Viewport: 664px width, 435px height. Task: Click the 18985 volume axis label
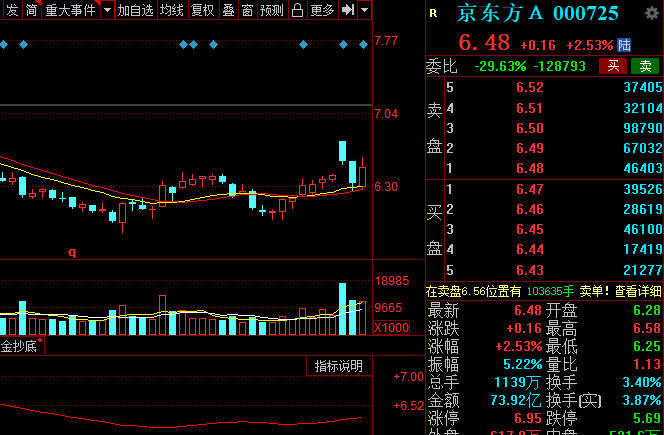pos(392,280)
